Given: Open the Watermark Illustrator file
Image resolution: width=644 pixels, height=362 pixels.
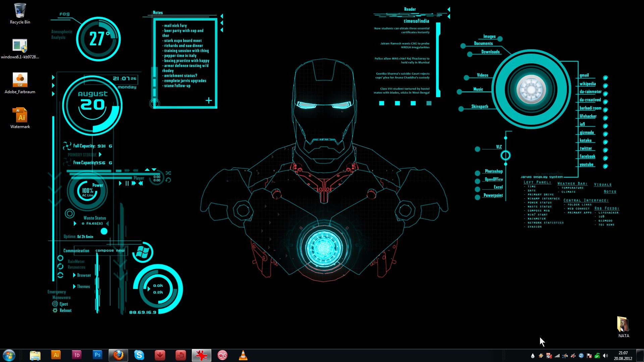Looking at the screenshot, I should (20, 117).
